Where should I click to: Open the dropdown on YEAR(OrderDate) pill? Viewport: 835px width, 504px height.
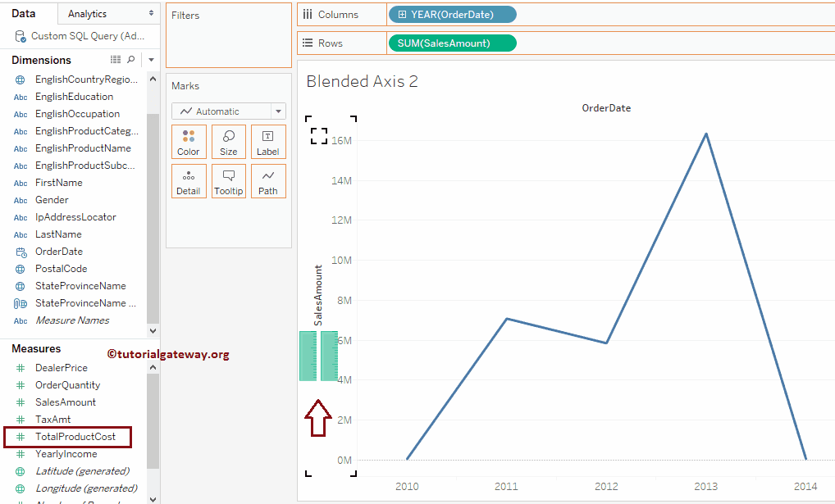pos(509,14)
